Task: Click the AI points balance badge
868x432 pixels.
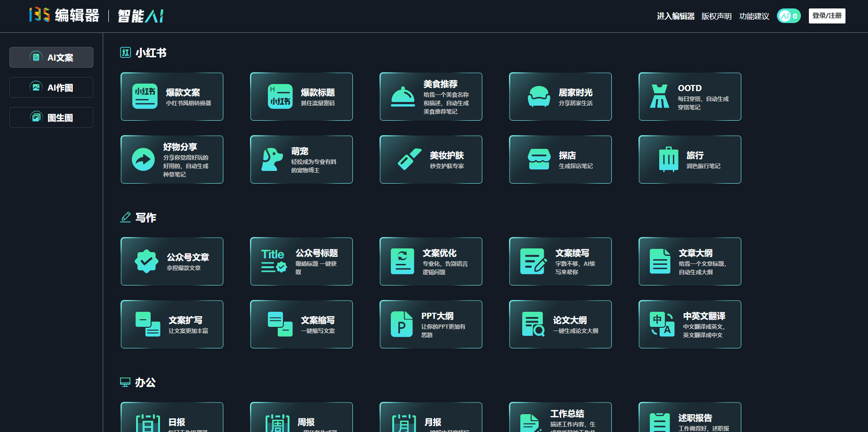Action: point(789,16)
